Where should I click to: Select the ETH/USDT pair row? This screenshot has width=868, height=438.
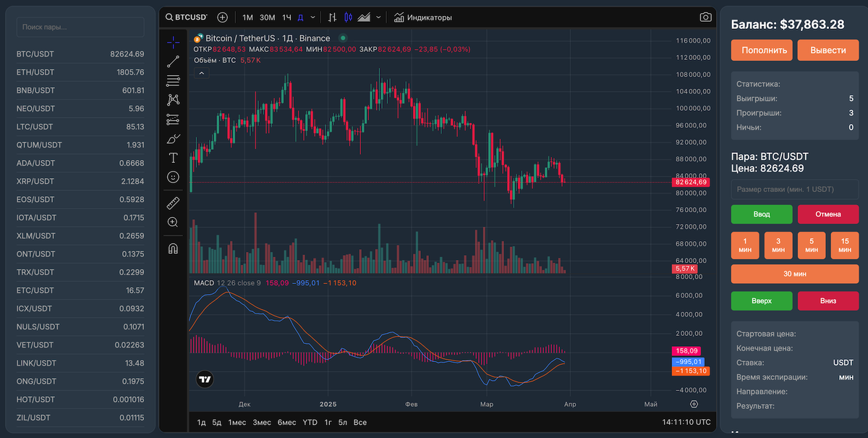pos(80,72)
